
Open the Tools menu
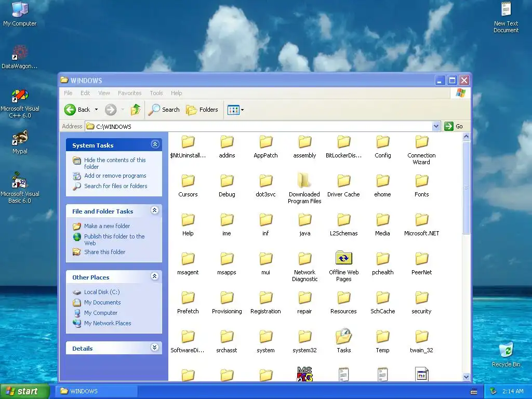point(156,93)
